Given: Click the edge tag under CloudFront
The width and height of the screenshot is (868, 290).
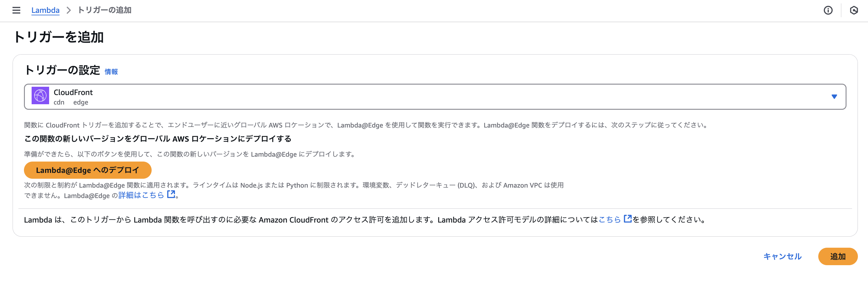Looking at the screenshot, I should point(80,102).
